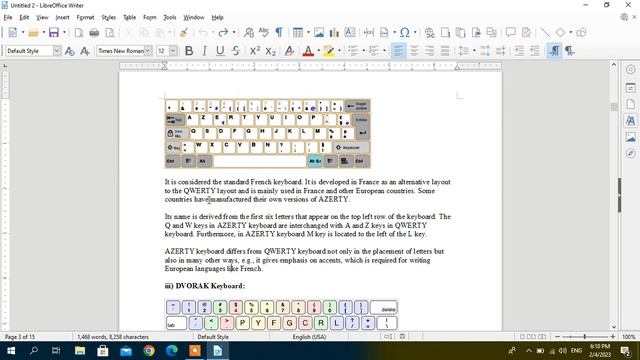Open the Styles menu
The height and width of the screenshot is (360, 640).
[x=109, y=18]
